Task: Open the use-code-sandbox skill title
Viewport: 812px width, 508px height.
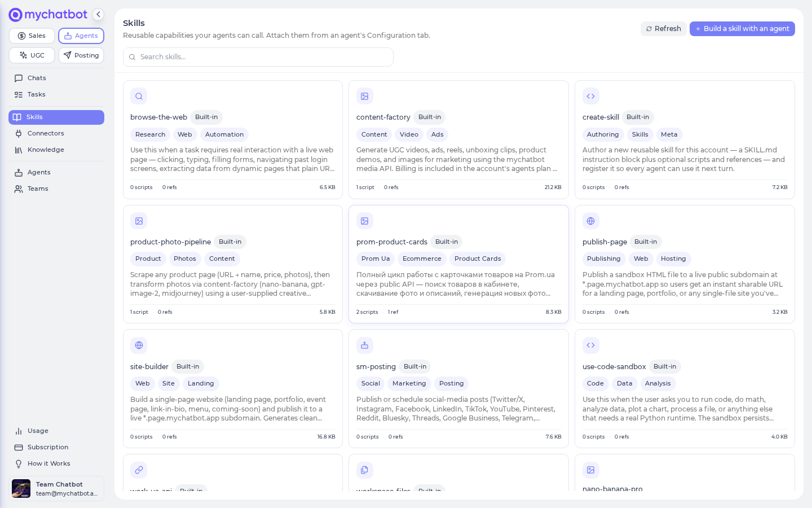Action: (x=614, y=367)
